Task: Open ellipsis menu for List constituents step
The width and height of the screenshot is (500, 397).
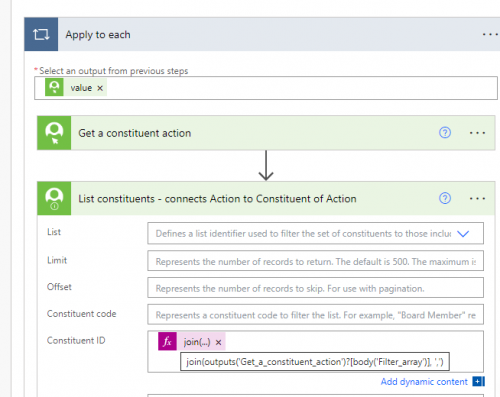Action: [x=477, y=199]
